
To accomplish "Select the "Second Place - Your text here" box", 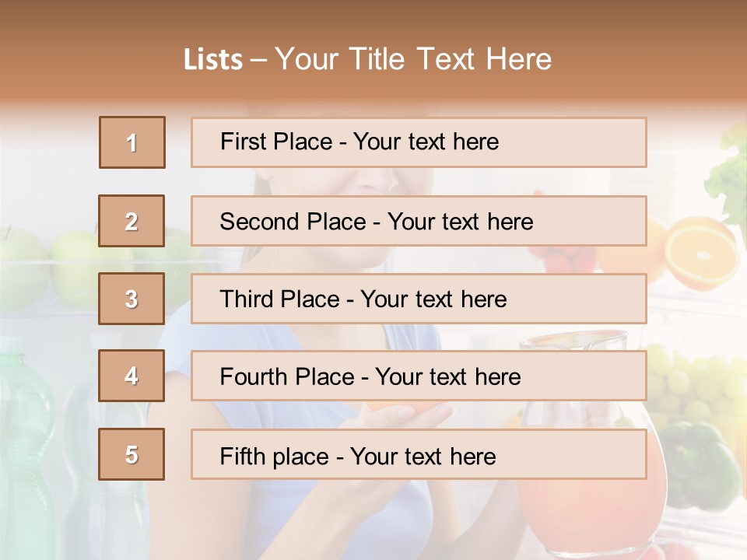I will click(x=419, y=221).
